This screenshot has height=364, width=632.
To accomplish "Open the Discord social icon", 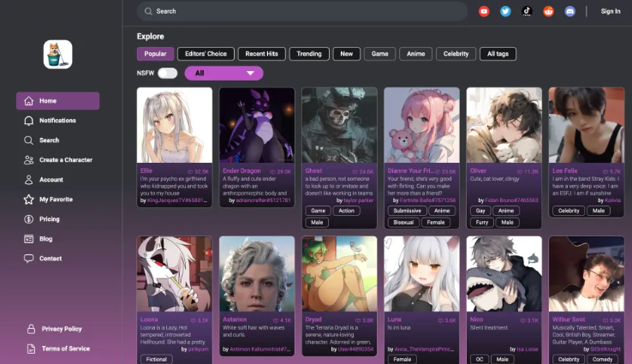I will tap(570, 11).
